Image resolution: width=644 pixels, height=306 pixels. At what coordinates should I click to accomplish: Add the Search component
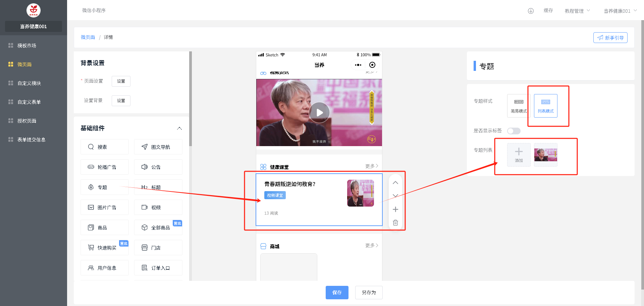click(x=104, y=147)
